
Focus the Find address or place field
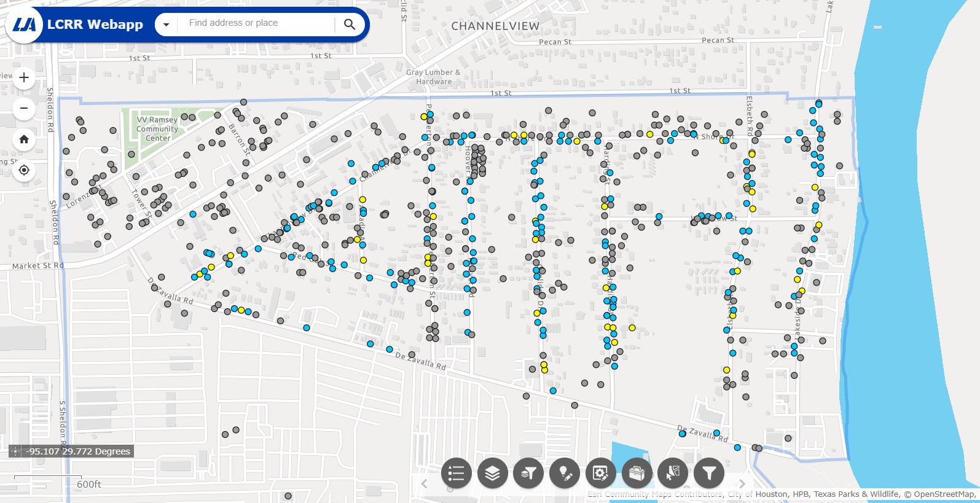coord(257,23)
